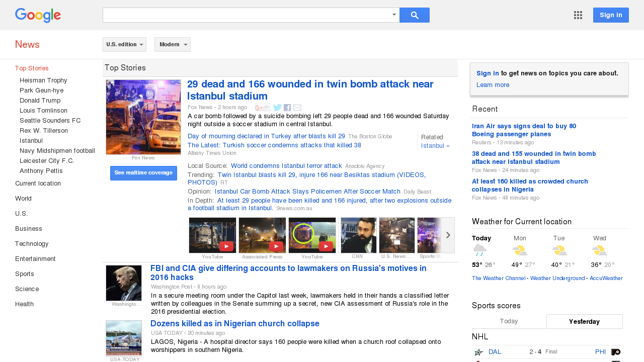Image resolution: width=644 pixels, height=362 pixels.
Task: Share Istanbul story on Twitter
Action: pos(277,108)
